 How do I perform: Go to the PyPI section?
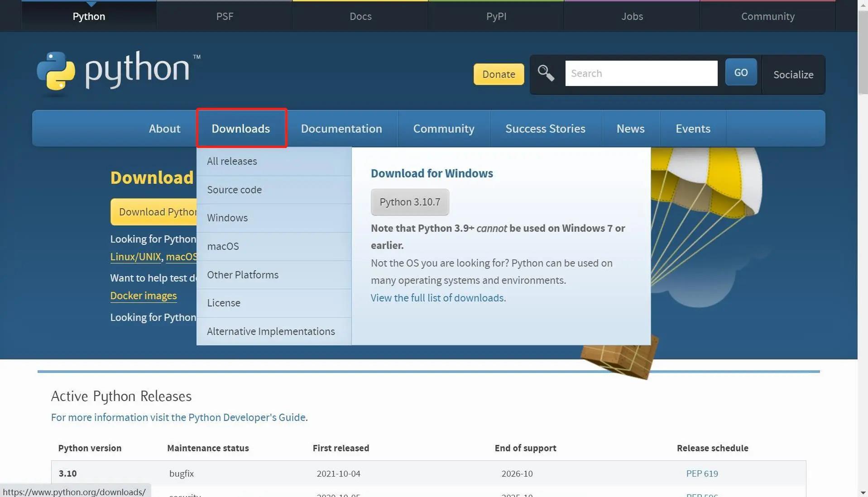(496, 16)
